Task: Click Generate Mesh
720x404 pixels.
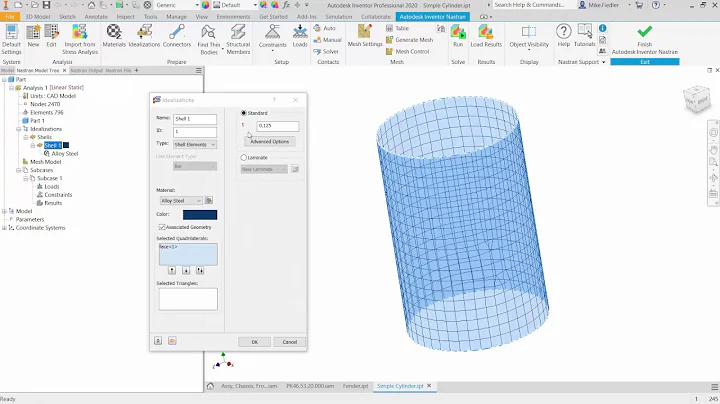Action: (410, 40)
